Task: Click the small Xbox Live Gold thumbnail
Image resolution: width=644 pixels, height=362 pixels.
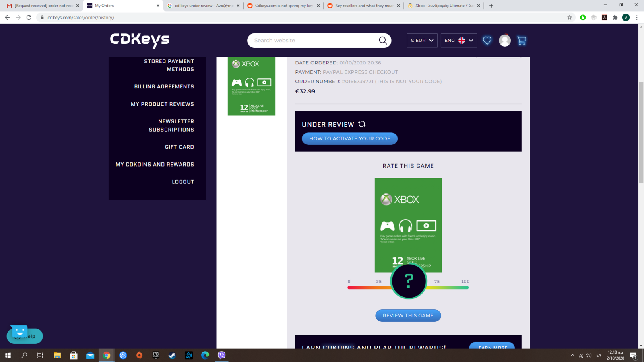Action: click(252, 86)
